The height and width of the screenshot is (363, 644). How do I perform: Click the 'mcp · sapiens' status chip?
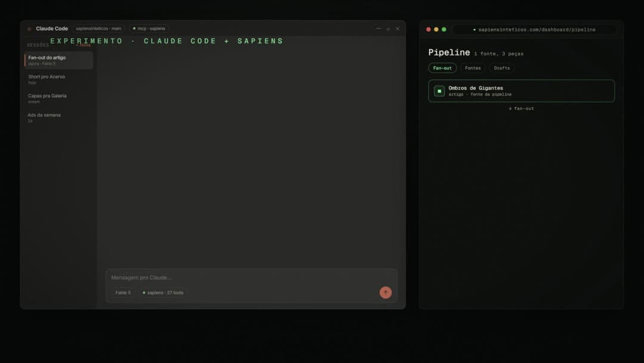148,29
